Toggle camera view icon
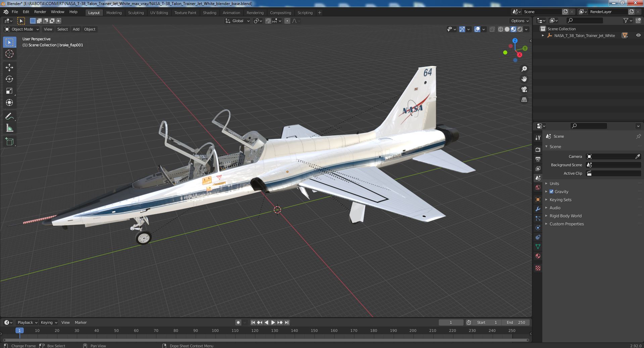The image size is (644, 348). pyautogui.click(x=524, y=89)
